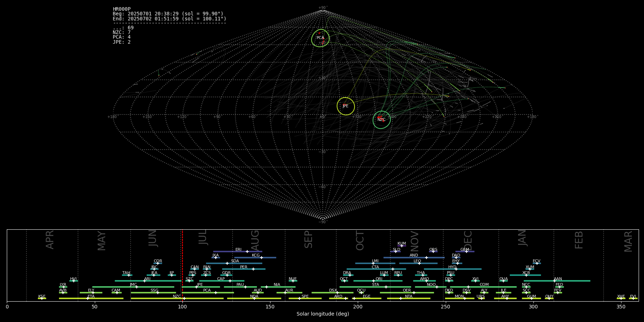
Task: Click the STA shower label in timeline
Action: [375, 285]
